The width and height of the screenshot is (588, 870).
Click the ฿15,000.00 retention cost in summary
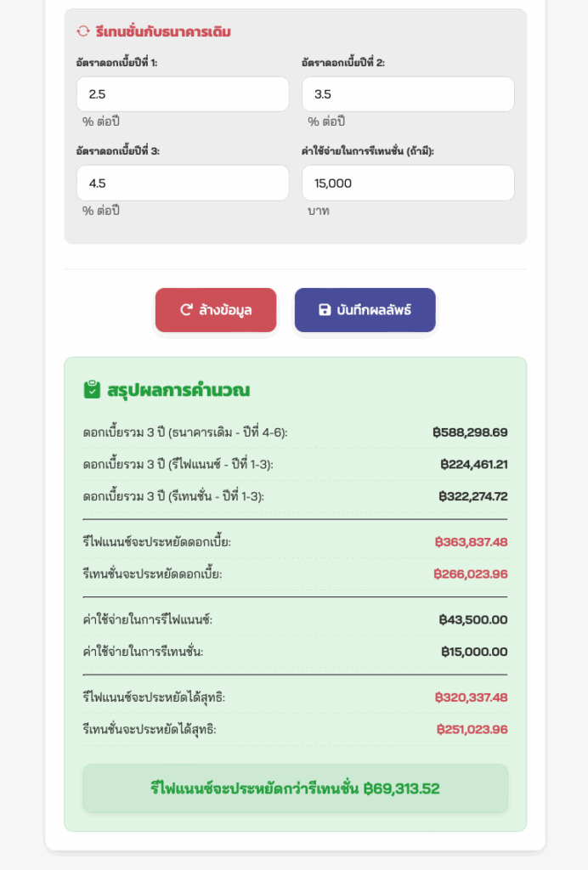point(474,652)
